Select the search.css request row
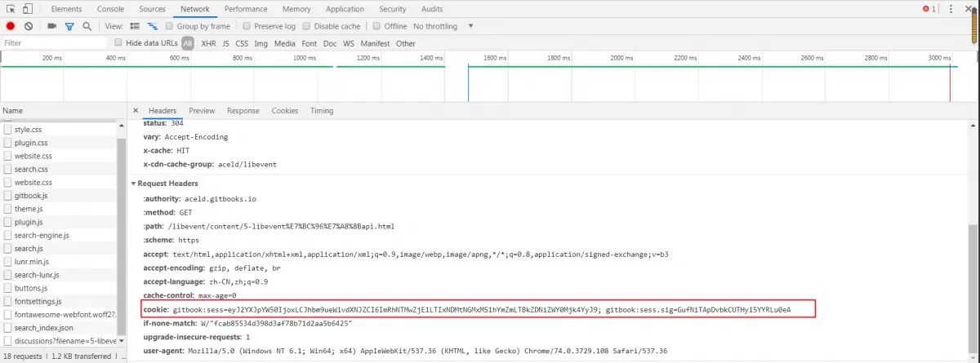980x363 pixels. point(59,169)
